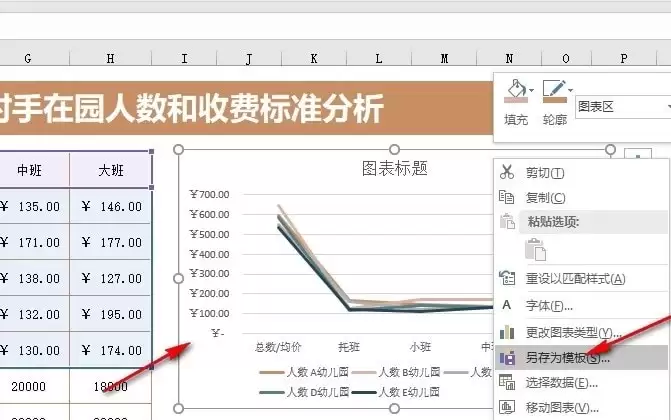The image size is (671, 420).
Task: Select column G header
Action: (28, 59)
